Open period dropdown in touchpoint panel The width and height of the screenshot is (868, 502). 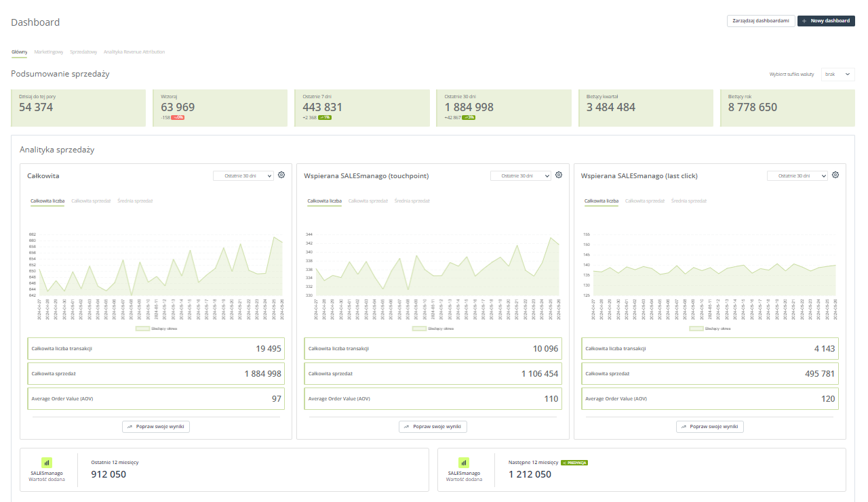tap(521, 175)
